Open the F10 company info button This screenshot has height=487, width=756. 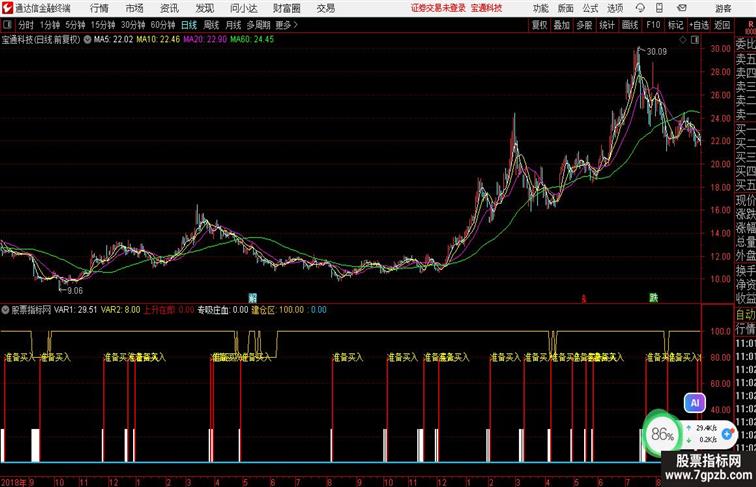(653, 25)
